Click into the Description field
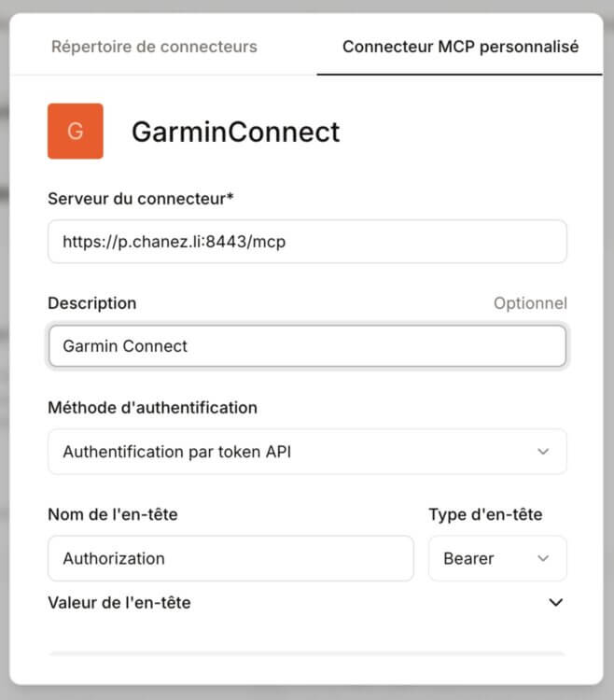The width and height of the screenshot is (614, 700). click(x=307, y=346)
